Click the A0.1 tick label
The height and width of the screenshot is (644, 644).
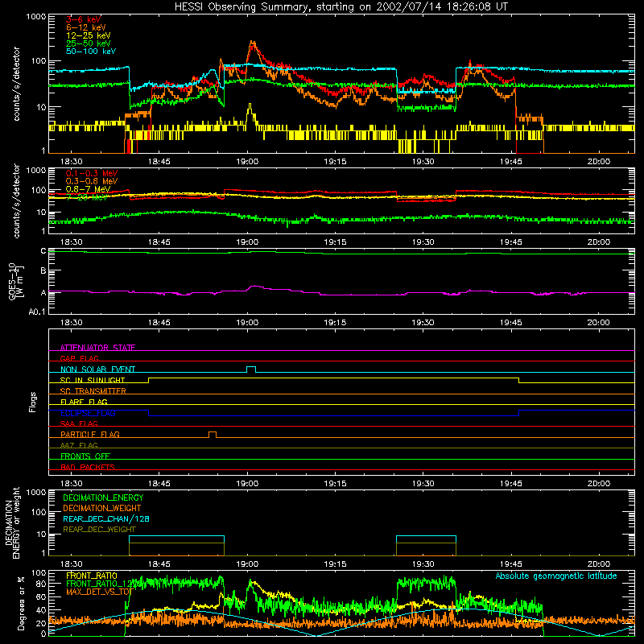(37, 312)
